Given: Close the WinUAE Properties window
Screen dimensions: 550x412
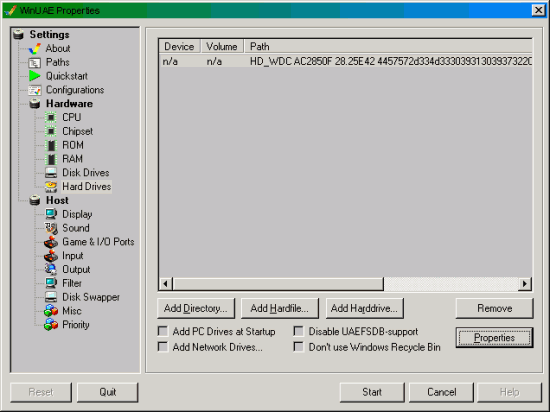Looking at the screenshot, I should tap(538, 10).
